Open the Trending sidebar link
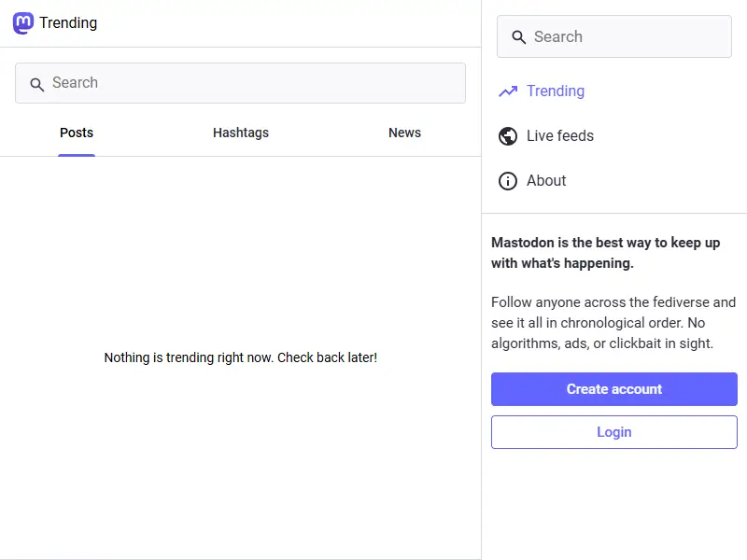This screenshot has height=560, width=747. pyautogui.click(x=555, y=91)
